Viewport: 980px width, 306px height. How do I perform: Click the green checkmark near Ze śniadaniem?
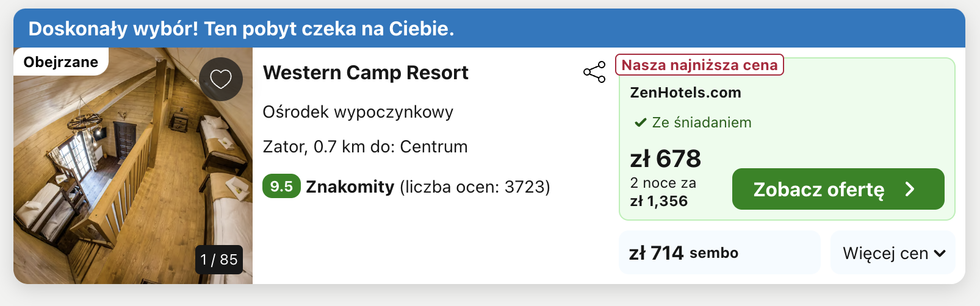pyautogui.click(x=640, y=123)
